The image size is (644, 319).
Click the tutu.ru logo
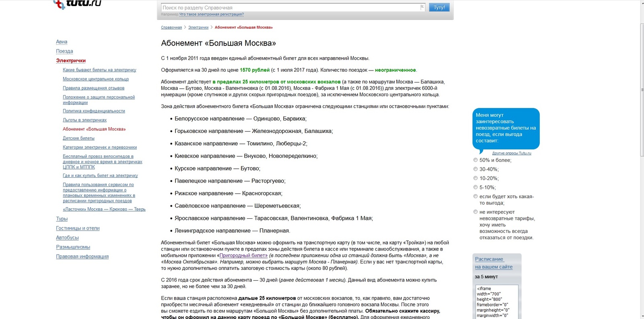tap(77, 4)
